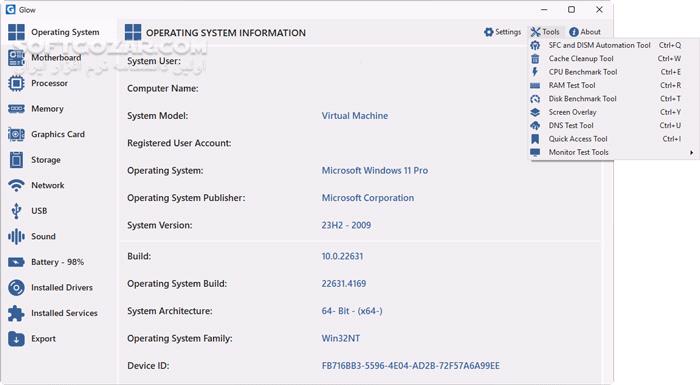
Task: Open the Installed Drivers disc icon
Action: pos(16,288)
